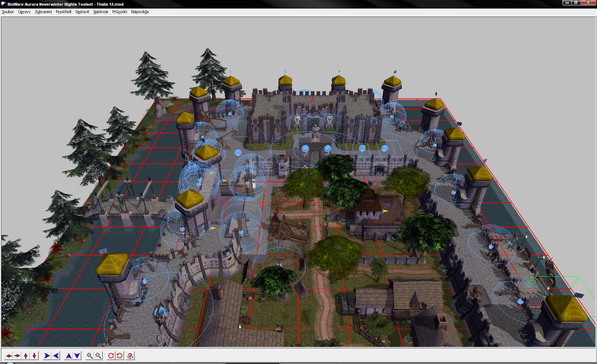Open the Nápověda help menu
Viewport: 597px width, 364px height.
click(x=140, y=12)
